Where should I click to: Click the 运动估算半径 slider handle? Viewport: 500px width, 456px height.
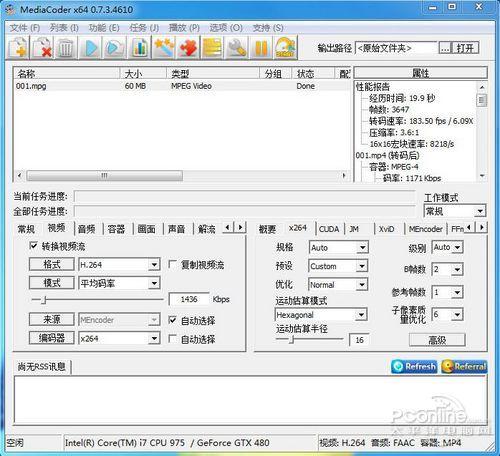click(x=292, y=340)
